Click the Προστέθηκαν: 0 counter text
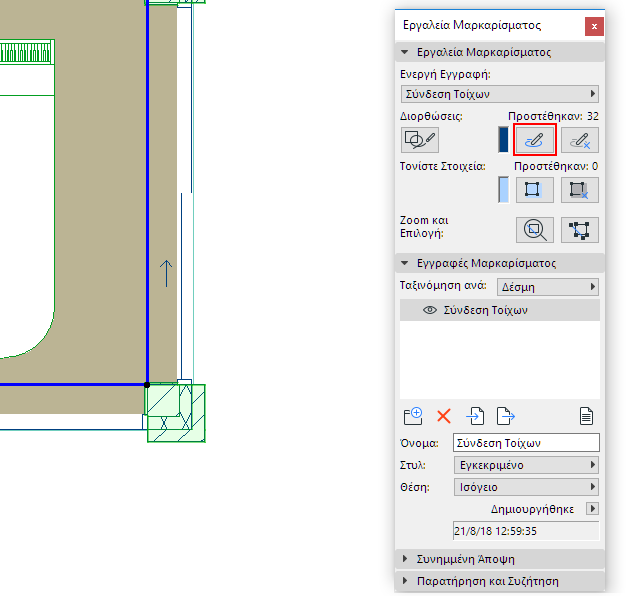This screenshot has height=596, width=627. (x=556, y=166)
